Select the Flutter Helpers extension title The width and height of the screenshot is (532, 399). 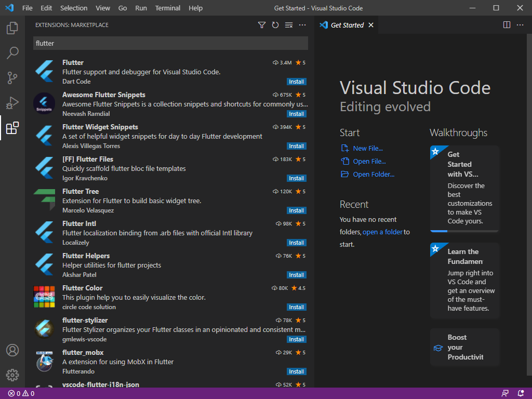86,256
